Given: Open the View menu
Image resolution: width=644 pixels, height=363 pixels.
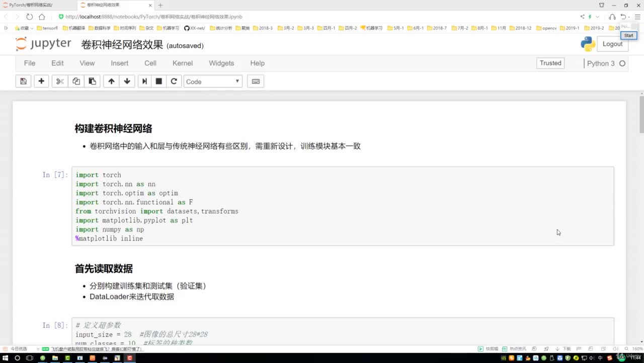Looking at the screenshot, I should tap(87, 63).
